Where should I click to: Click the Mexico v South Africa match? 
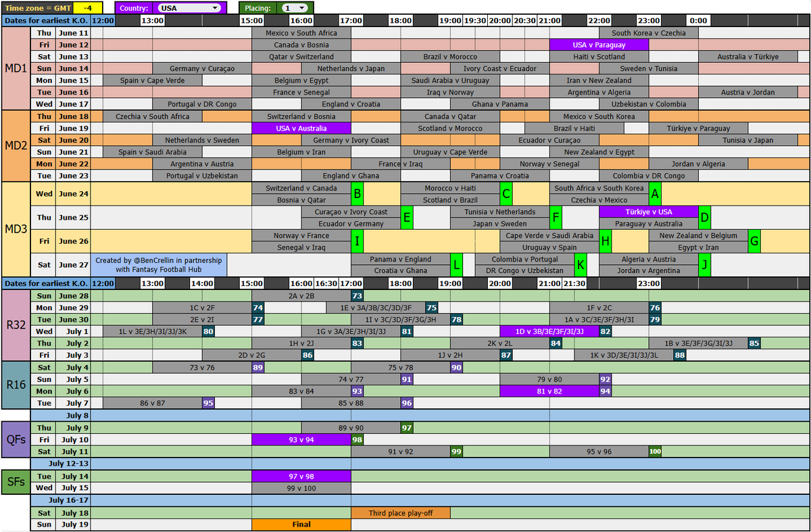click(301, 32)
